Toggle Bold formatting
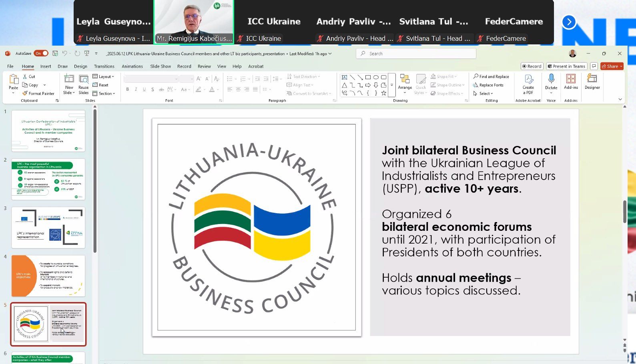 128,90
